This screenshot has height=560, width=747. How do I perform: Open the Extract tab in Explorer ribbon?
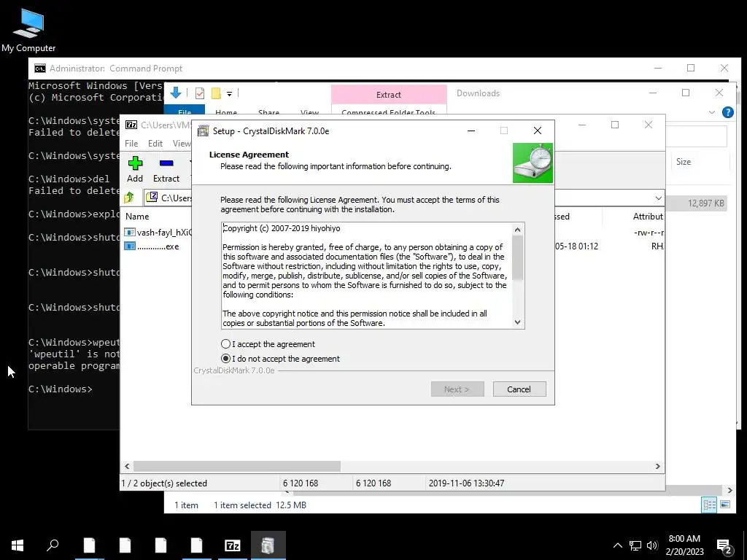click(389, 95)
